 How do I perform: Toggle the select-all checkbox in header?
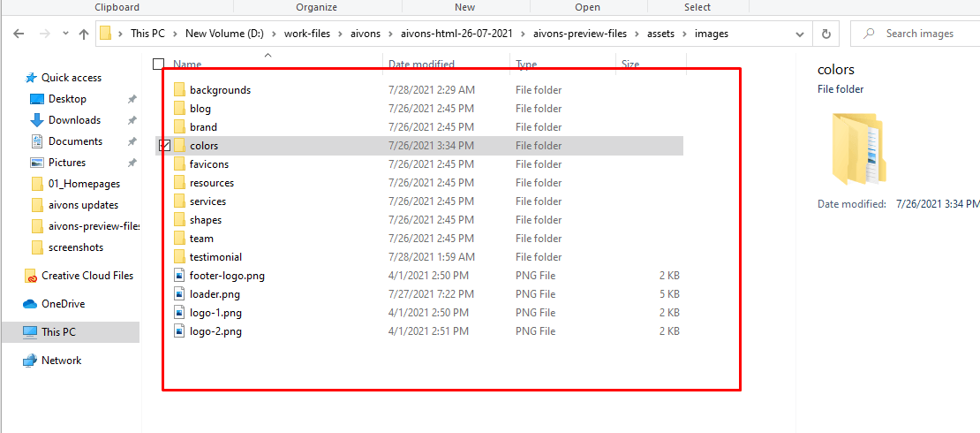click(159, 64)
